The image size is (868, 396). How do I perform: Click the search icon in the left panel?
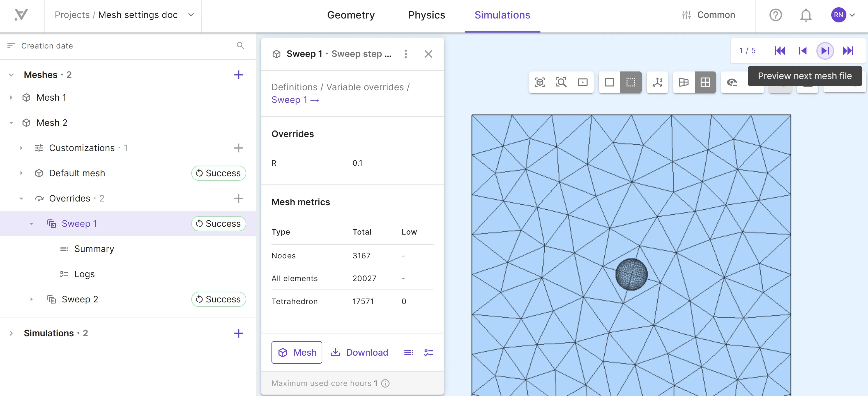240,45
